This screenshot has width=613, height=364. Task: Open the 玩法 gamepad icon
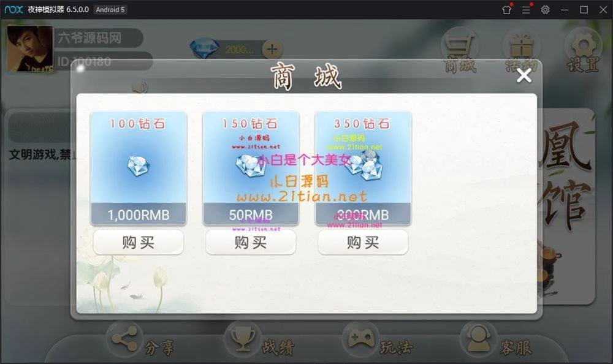click(360, 339)
